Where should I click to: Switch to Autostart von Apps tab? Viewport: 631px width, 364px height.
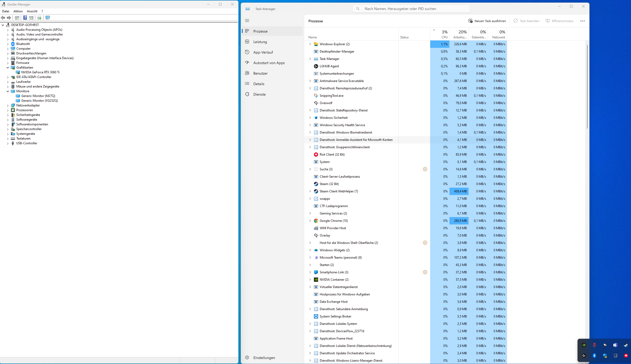click(269, 63)
